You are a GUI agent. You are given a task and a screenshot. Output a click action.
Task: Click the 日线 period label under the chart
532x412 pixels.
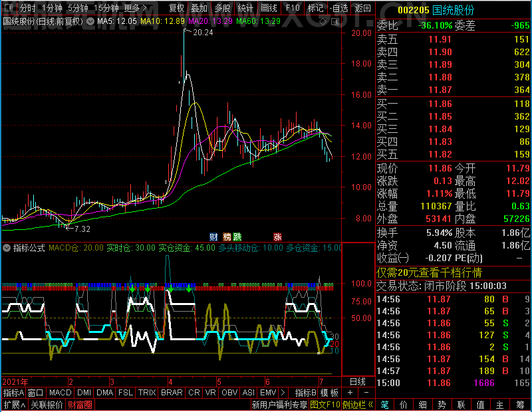click(358, 382)
